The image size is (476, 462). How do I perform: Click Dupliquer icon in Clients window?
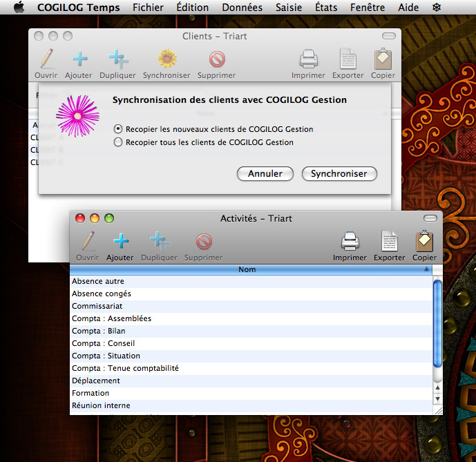coord(118,59)
